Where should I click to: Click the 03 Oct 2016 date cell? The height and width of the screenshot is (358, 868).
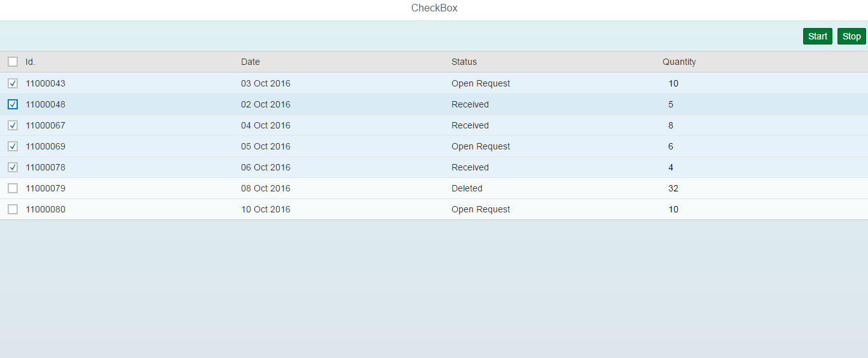coord(266,83)
